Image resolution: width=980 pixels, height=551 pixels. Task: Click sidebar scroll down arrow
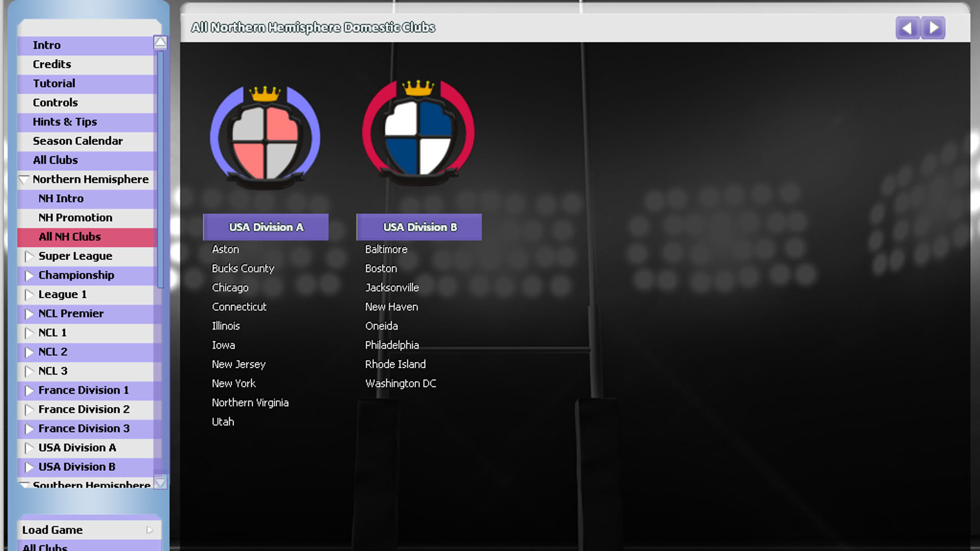pyautogui.click(x=160, y=482)
